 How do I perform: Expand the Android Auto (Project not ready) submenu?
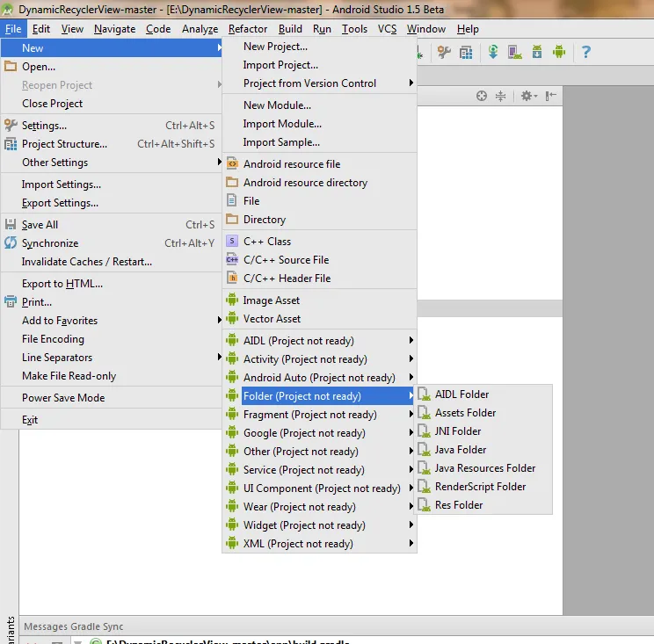point(319,377)
